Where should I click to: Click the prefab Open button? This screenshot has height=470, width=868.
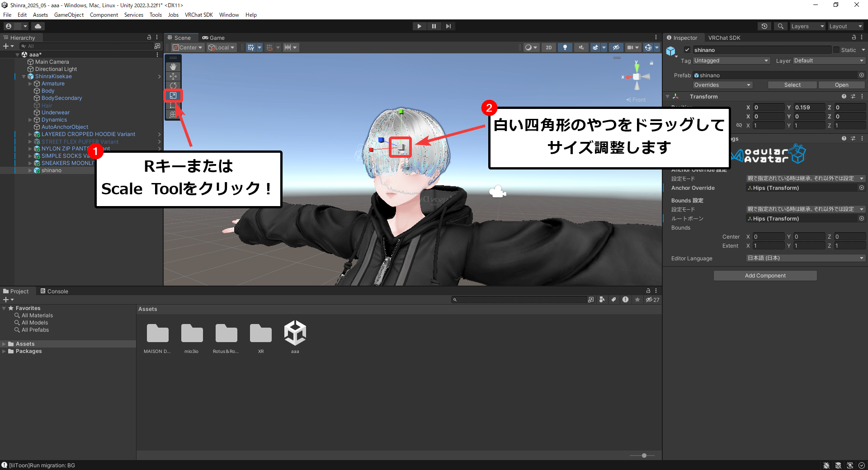click(x=841, y=85)
